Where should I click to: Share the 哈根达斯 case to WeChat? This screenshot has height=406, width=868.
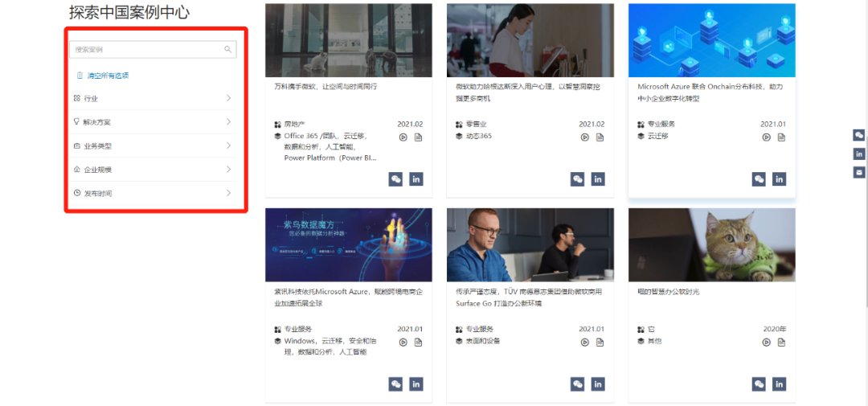point(577,179)
